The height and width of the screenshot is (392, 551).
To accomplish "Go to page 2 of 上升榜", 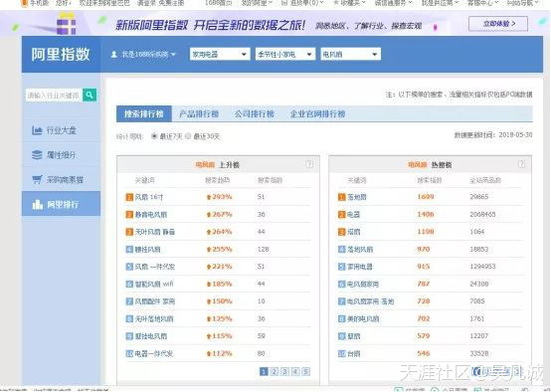I will (275, 372).
